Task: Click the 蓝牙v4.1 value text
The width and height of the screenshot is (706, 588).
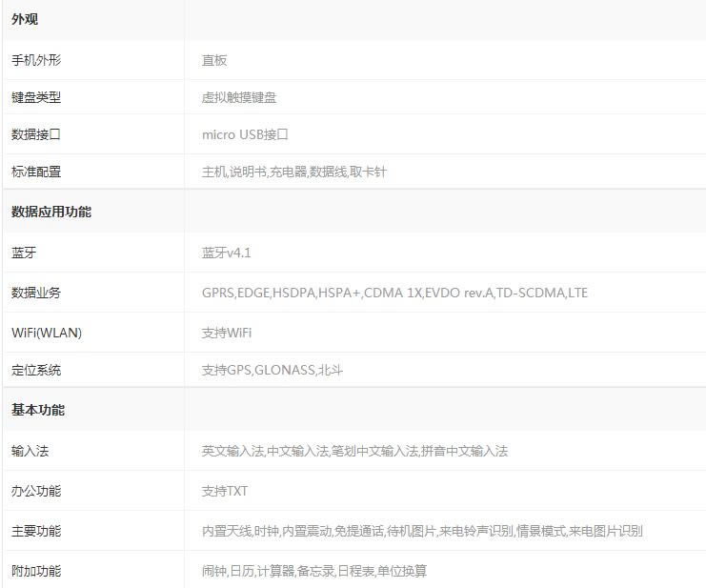Action: (x=227, y=253)
